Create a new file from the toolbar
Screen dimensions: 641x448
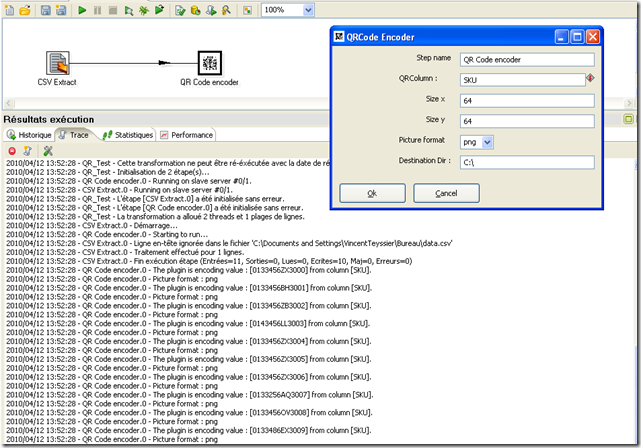(9, 10)
